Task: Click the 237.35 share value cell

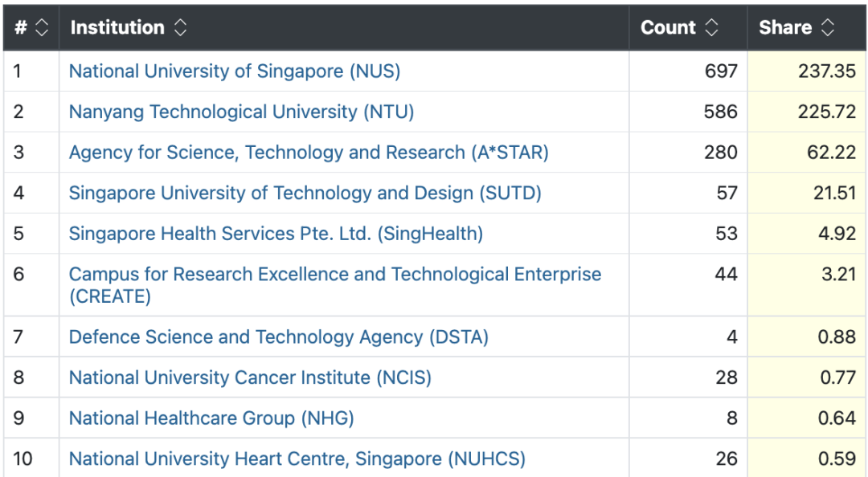Action: [826, 71]
